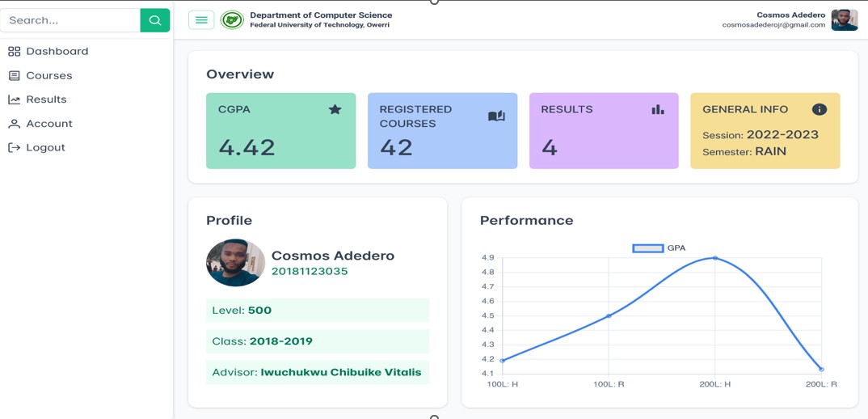Toggle sidebar with the hamburger menu button
This screenshot has height=419, width=868.
[x=201, y=20]
